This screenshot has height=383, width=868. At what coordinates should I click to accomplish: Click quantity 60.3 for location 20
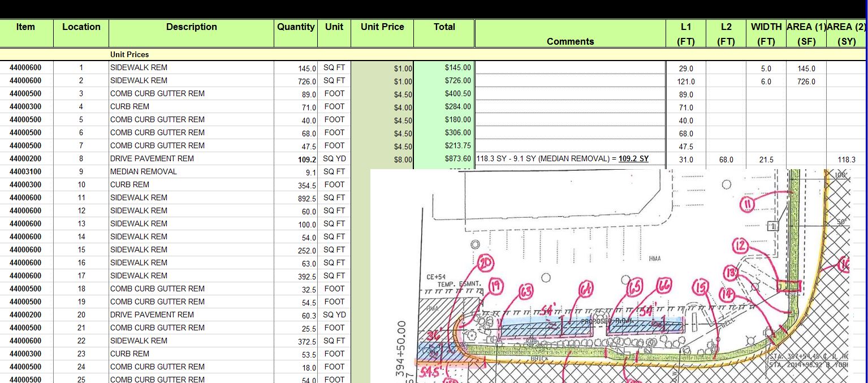(296, 316)
